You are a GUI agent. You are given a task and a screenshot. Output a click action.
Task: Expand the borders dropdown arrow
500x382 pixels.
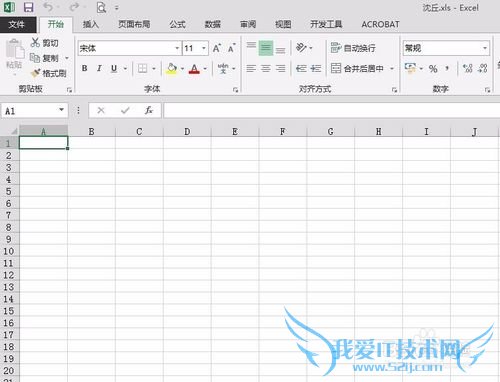154,68
